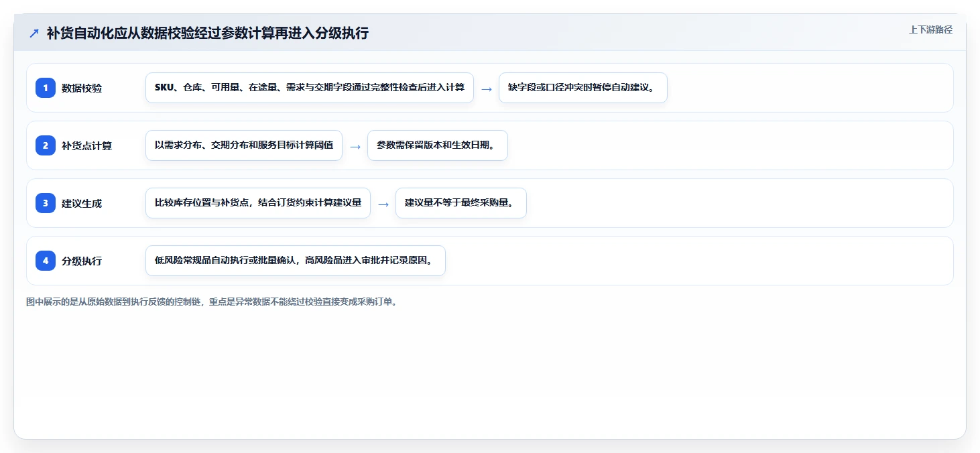Click the box 建议量不等于最终采购量。
This screenshot has height=453, width=980.
click(461, 203)
